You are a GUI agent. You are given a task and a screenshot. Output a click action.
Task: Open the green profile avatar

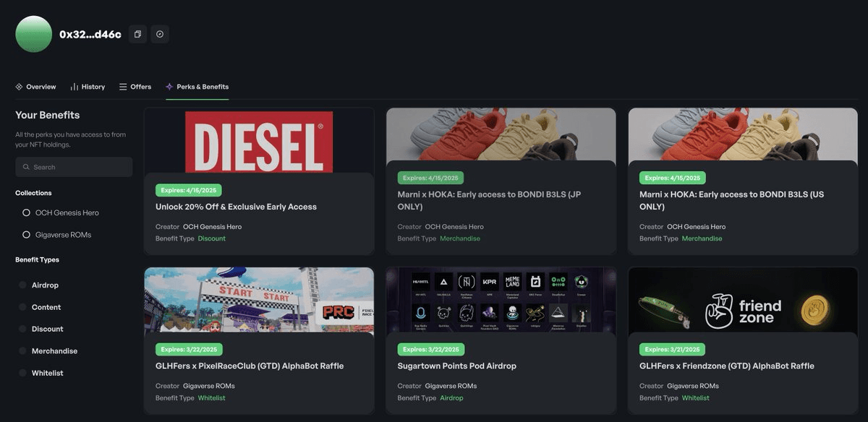(x=34, y=34)
